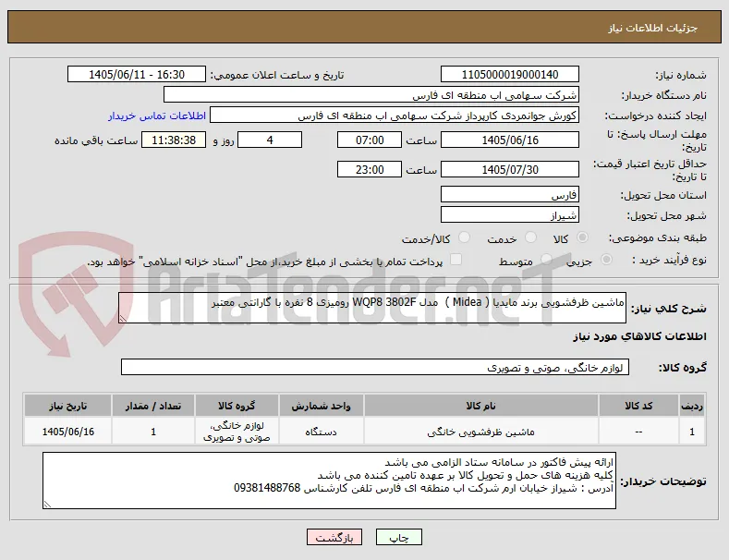Click the response deadline date 1405/06/16 field

509,140
